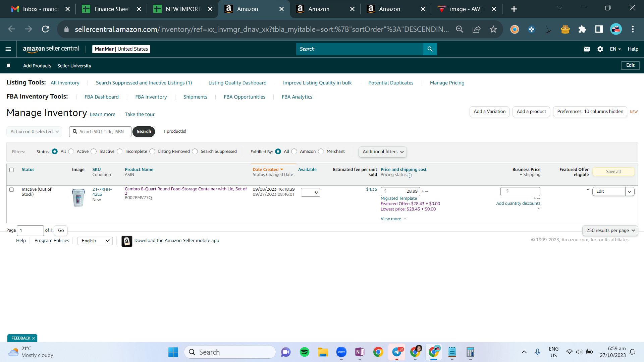Change the 250 results per page dropdown

pos(610,231)
